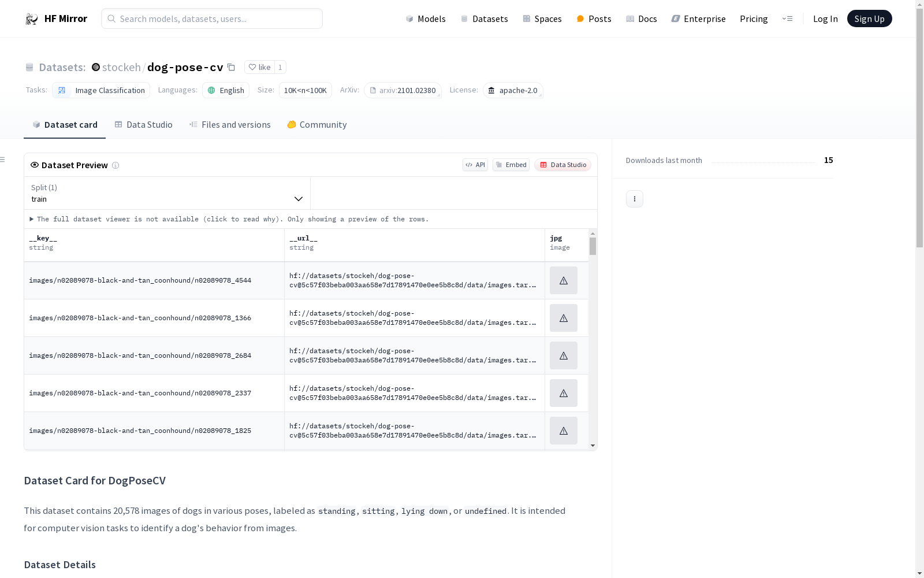Click the English language globe icon
The height and width of the screenshot is (578, 924).
pyautogui.click(x=211, y=90)
